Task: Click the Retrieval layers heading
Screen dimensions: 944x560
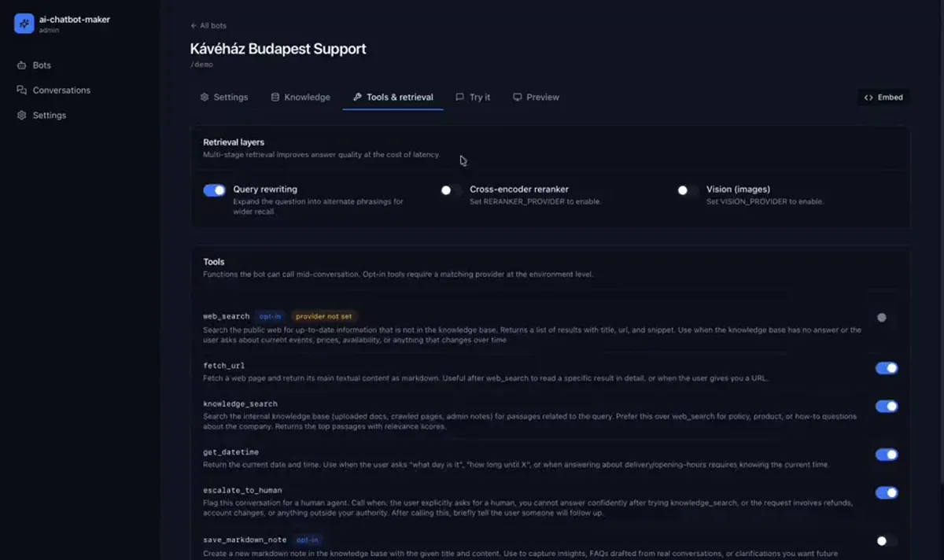Action: coord(234,142)
